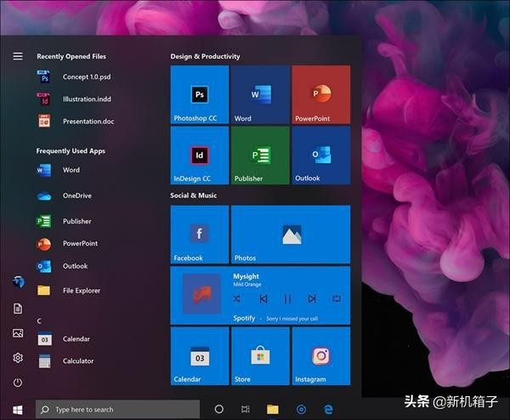Click the Frequently Used Apps heading

click(x=71, y=151)
